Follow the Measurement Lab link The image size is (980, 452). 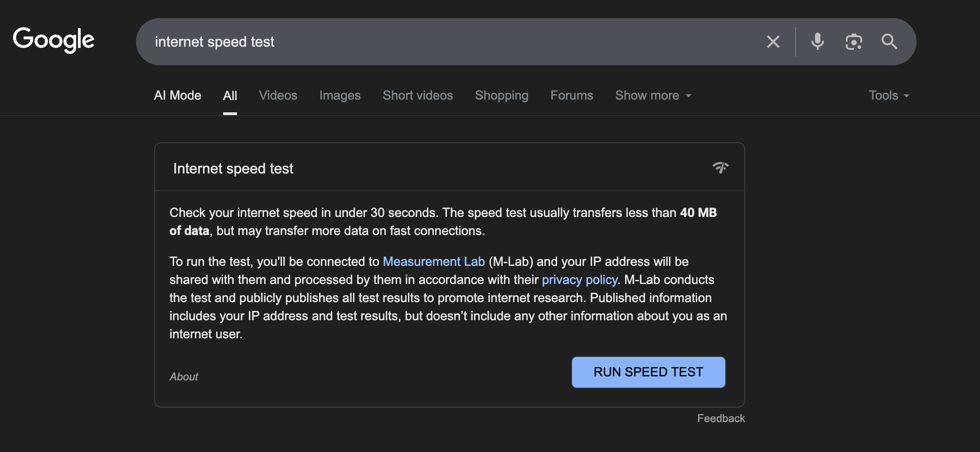[434, 262]
